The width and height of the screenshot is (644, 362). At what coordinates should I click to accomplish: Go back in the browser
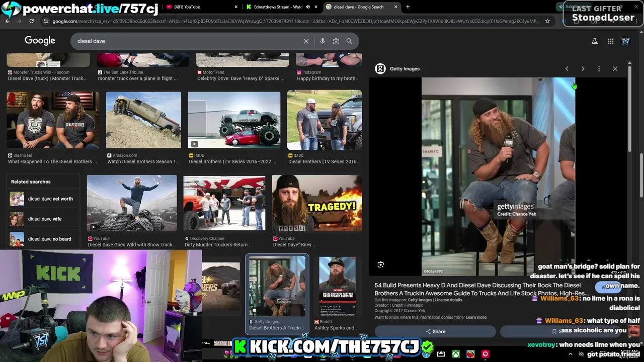(x=8, y=21)
